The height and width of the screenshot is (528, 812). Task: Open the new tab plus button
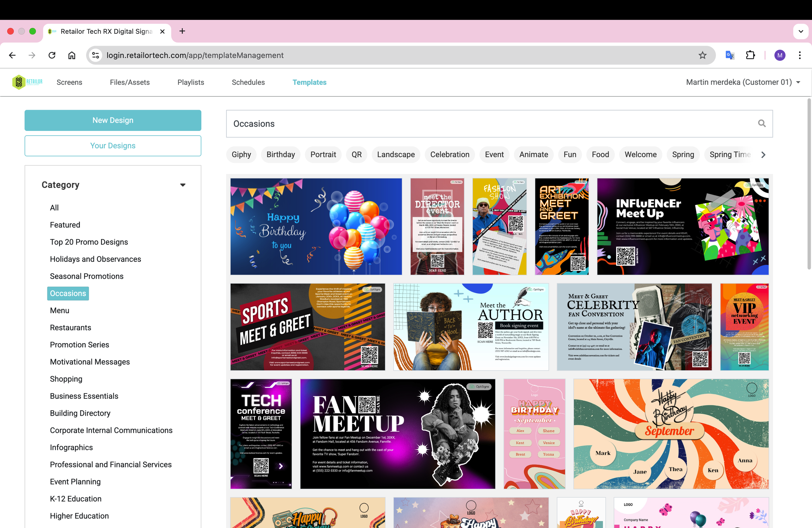(x=182, y=31)
